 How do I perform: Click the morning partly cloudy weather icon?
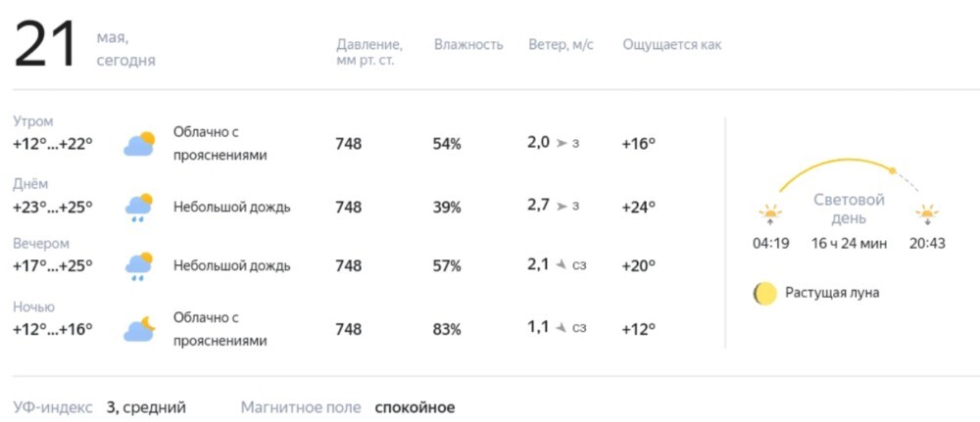click(x=139, y=144)
